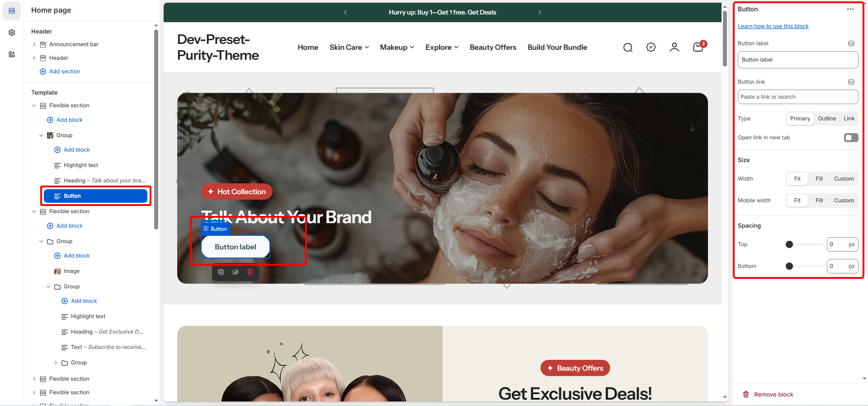Select the Beauty Offers menu item
This screenshot has height=406, width=868.
click(493, 47)
